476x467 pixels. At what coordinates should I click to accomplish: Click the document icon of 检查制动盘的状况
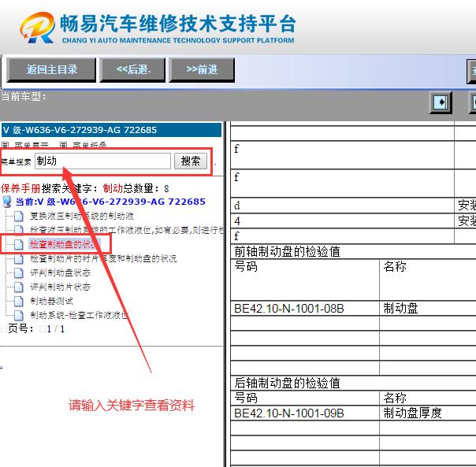point(18,245)
